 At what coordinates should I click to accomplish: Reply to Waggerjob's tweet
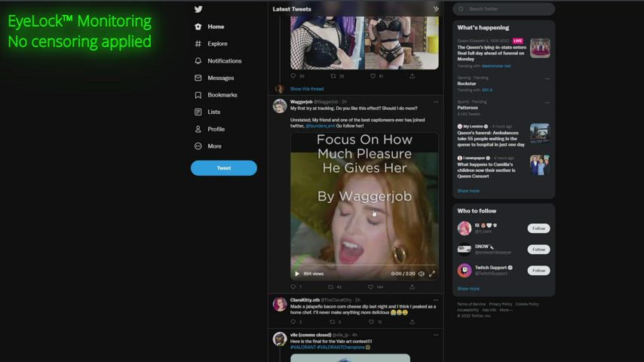tap(293, 287)
